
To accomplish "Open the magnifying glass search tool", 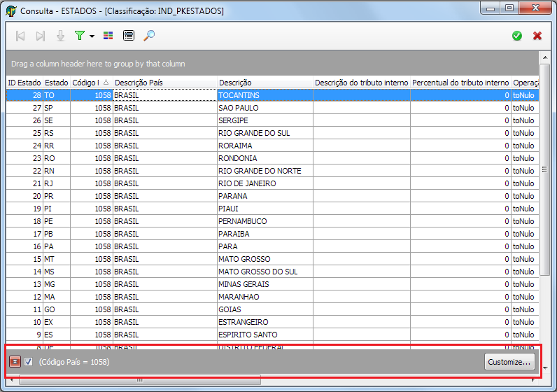I will [149, 36].
